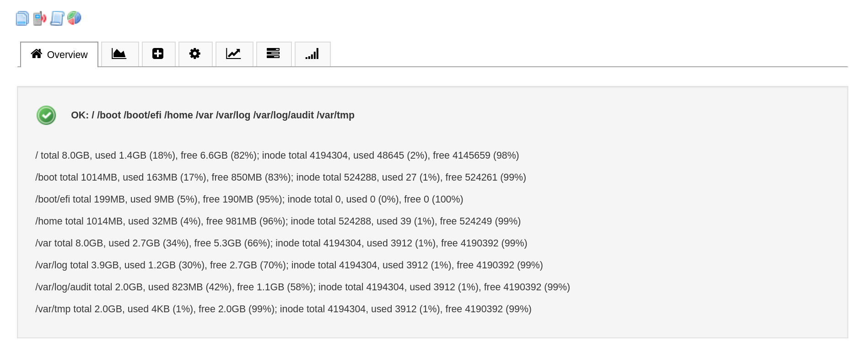Click the /boot total 1014MB usage line
Image resolution: width=868 pixels, height=358 pixels.
coord(280,177)
